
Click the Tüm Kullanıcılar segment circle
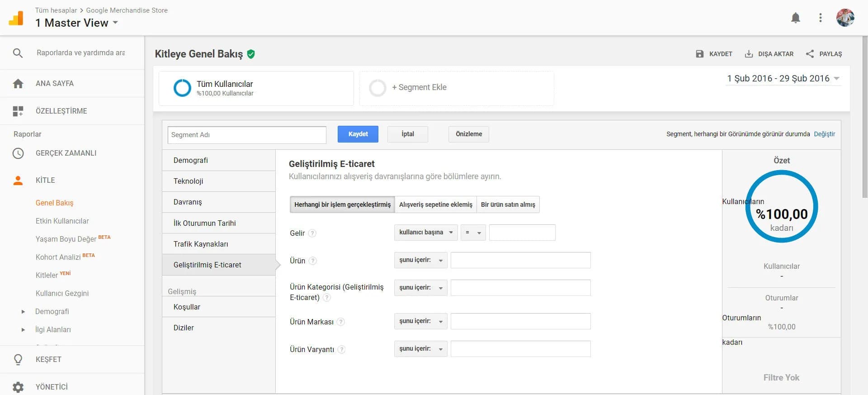[x=182, y=88]
